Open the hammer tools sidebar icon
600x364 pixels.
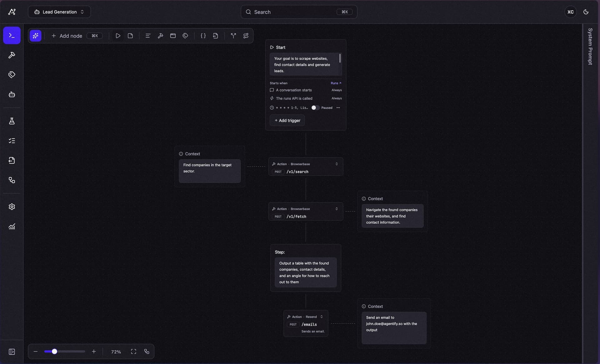tap(12, 55)
